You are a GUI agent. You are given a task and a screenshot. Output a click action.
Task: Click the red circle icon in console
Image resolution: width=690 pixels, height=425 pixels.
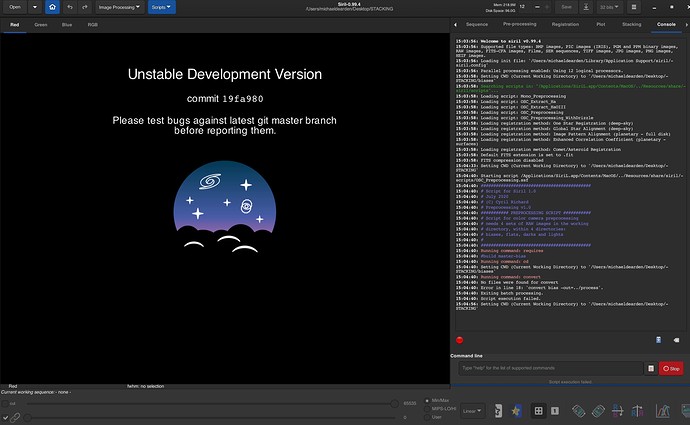(x=459, y=340)
